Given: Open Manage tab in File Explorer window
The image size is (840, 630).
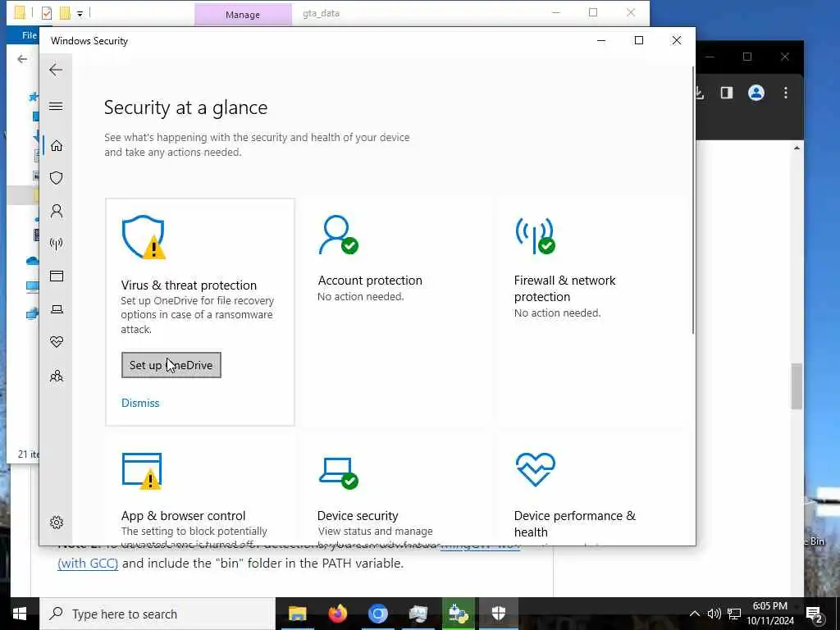Looking at the screenshot, I should [x=243, y=15].
